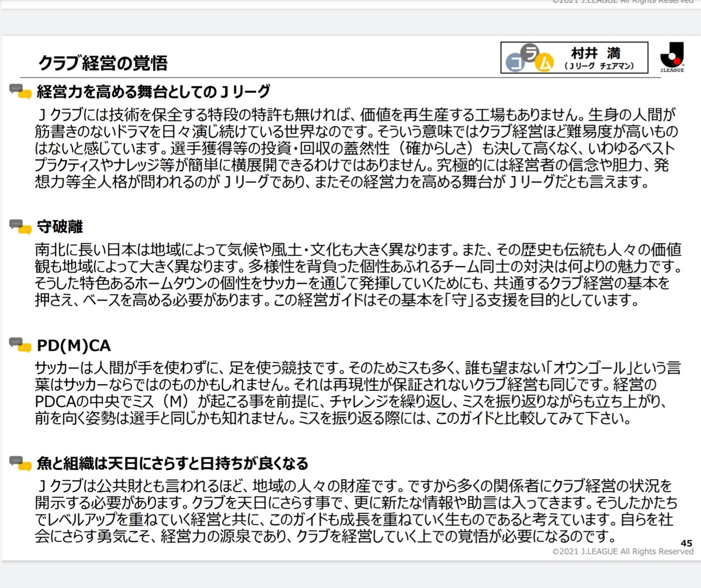Screen dimensions: 701x588
Task: Click line starting Jクラブには技術を保全する
Action: click(356, 115)
